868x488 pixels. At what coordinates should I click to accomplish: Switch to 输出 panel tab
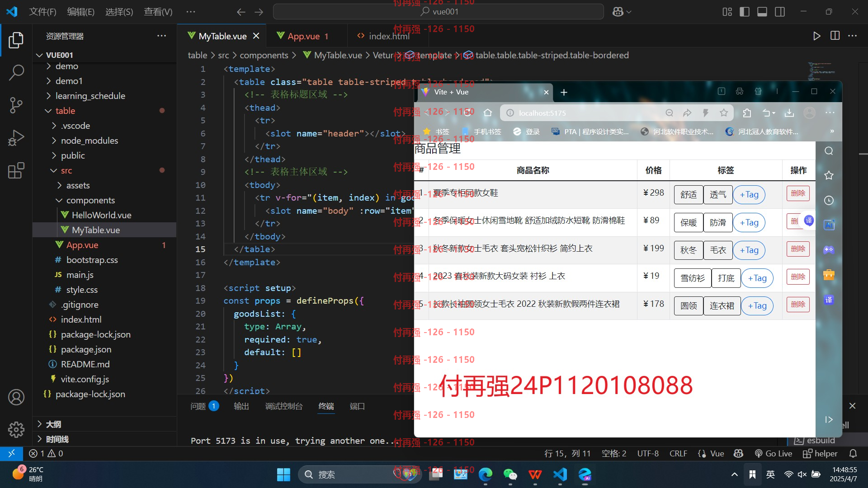tap(241, 406)
